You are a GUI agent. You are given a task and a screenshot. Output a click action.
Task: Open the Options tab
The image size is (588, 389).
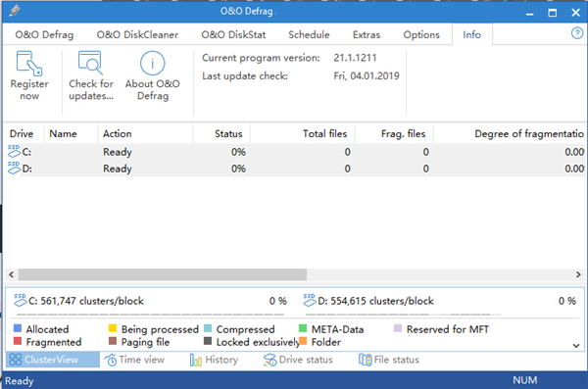(421, 34)
